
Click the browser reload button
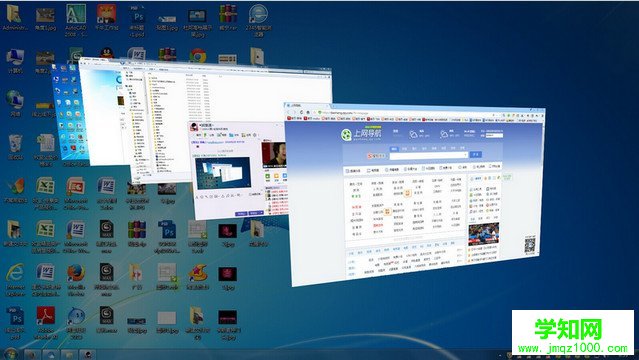click(x=302, y=112)
